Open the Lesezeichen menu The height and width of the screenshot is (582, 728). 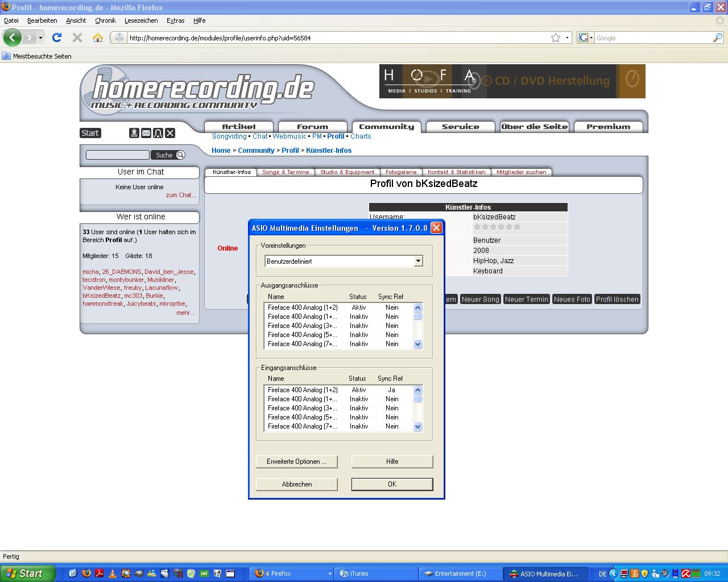[141, 20]
